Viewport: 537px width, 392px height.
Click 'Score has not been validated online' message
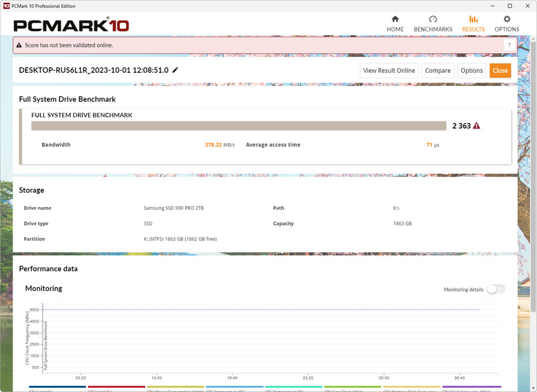coord(69,45)
